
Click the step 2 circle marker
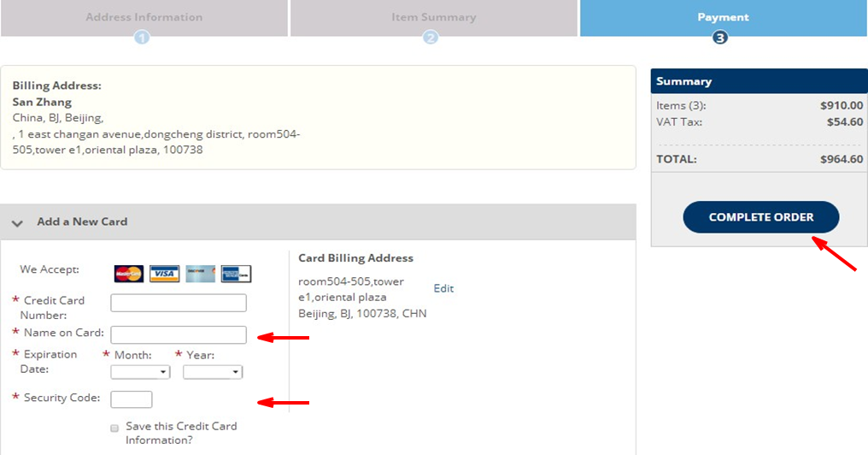(x=431, y=38)
